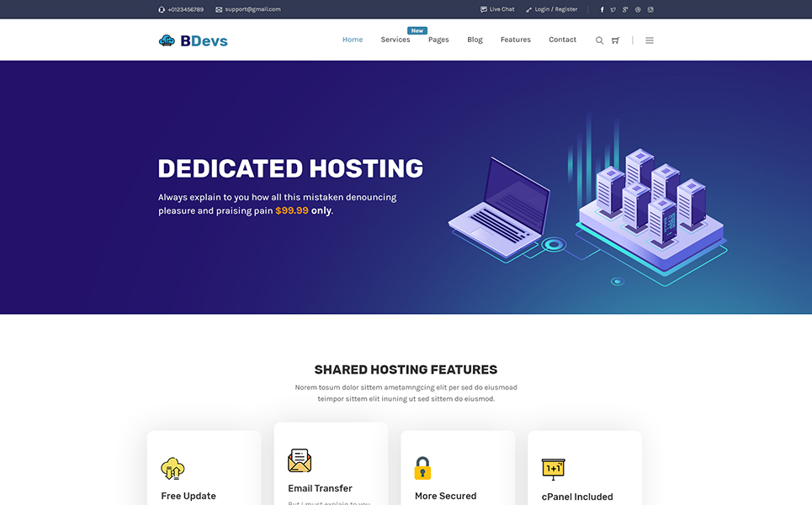Click the Free Update cloud icon
The image size is (812, 505).
[x=173, y=468]
